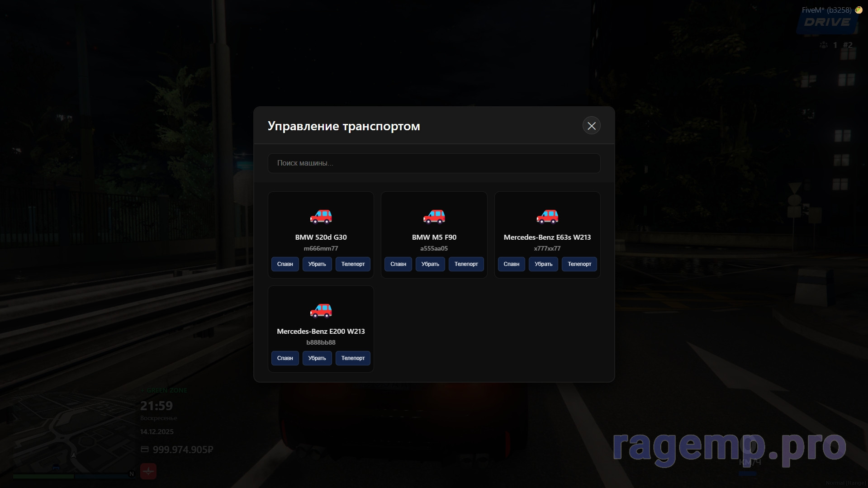Click the Mercedes-Benz E63s W213 car icon
Screen dimensions: 868x488
coord(547,217)
